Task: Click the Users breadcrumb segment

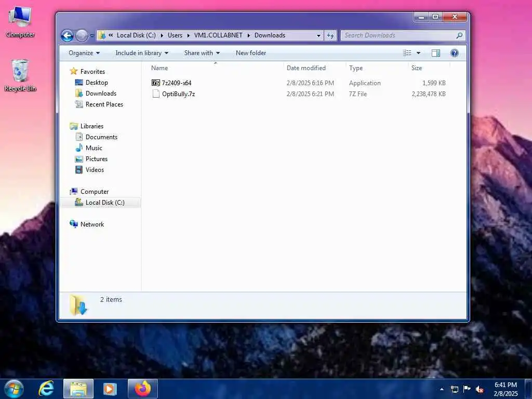Action: point(175,35)
